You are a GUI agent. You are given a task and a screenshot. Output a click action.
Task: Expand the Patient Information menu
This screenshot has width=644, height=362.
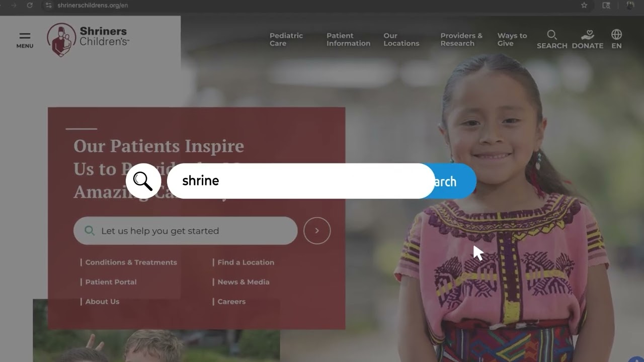tap(348, 39)
